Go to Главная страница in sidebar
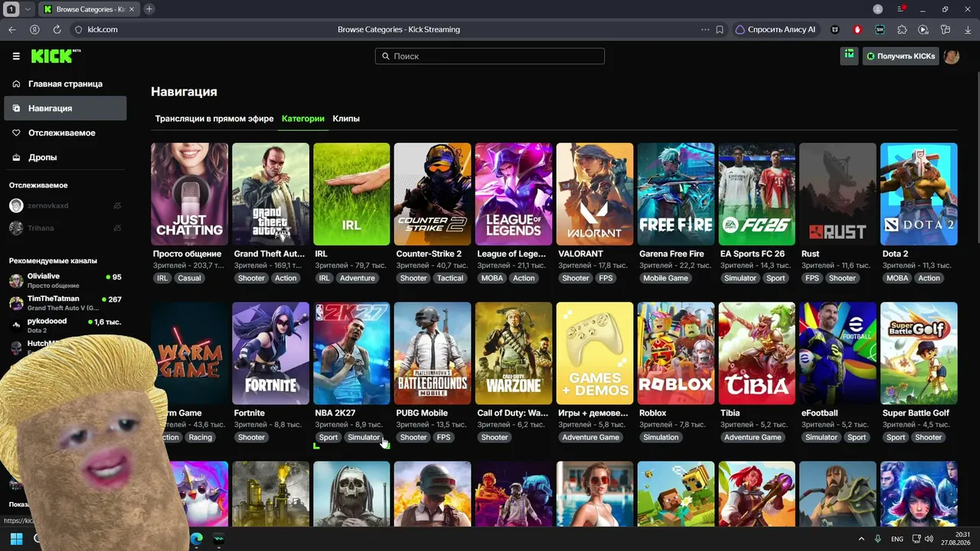Viewport: 980px width, 551px height. point(65,83)
